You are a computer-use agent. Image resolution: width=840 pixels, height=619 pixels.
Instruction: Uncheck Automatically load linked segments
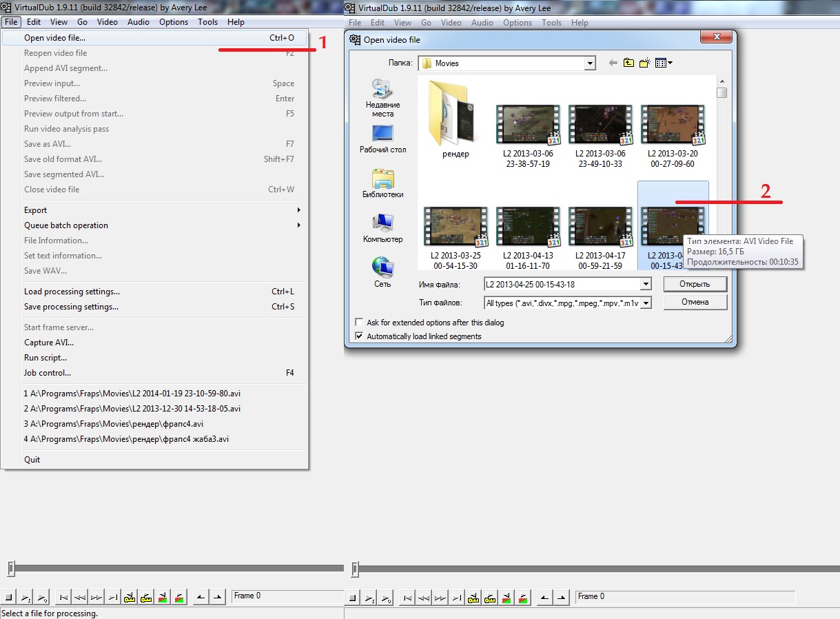pyautogui.click(x=359, y=336)
